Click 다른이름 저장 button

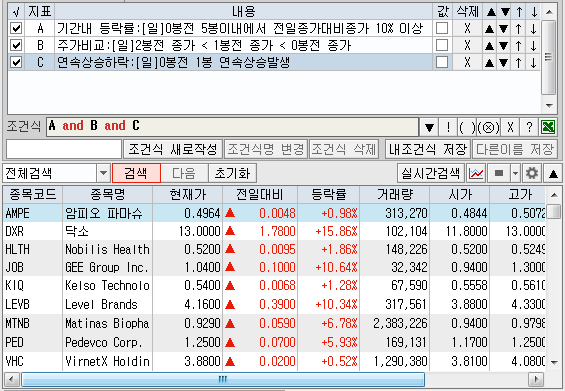pos(515,149)
